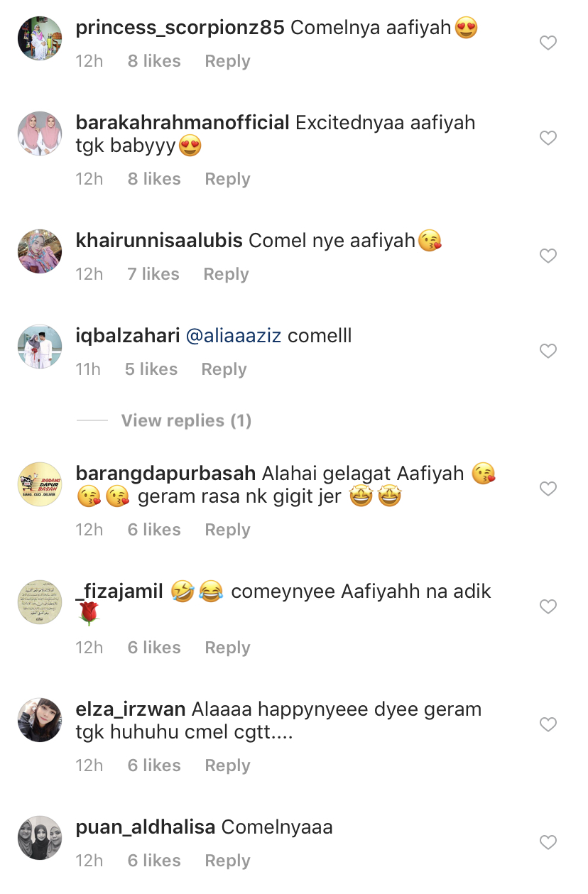Open barakahrahmanofficial's profile picture
Screen dimensions: 588x894
coord(40,133)
